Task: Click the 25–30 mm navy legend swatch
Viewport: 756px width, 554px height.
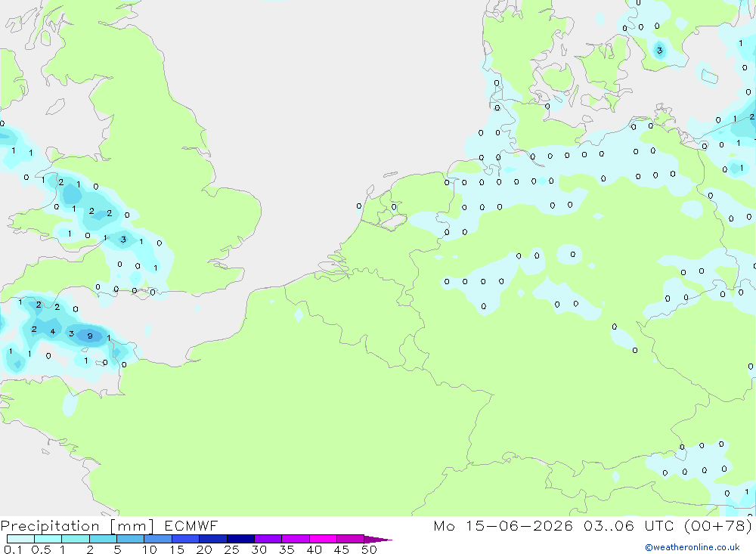Action: pyautogui.click(x=240, y=539)
